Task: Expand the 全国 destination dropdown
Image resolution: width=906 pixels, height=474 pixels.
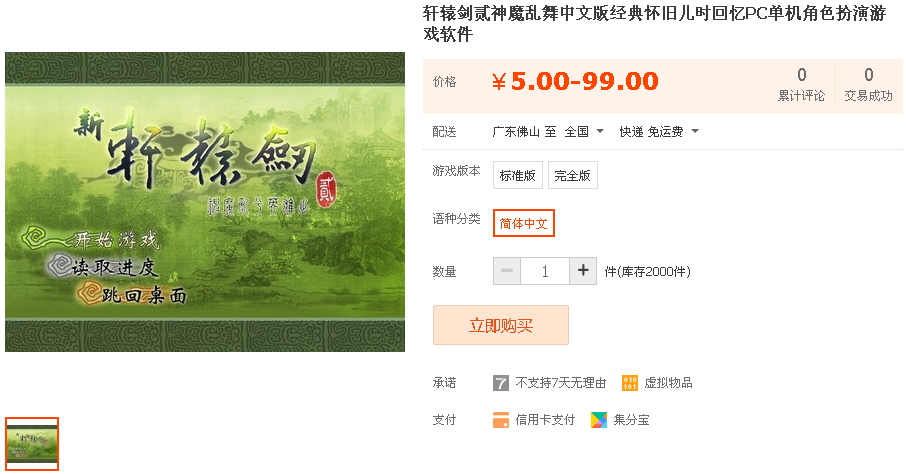Action: 584,132
